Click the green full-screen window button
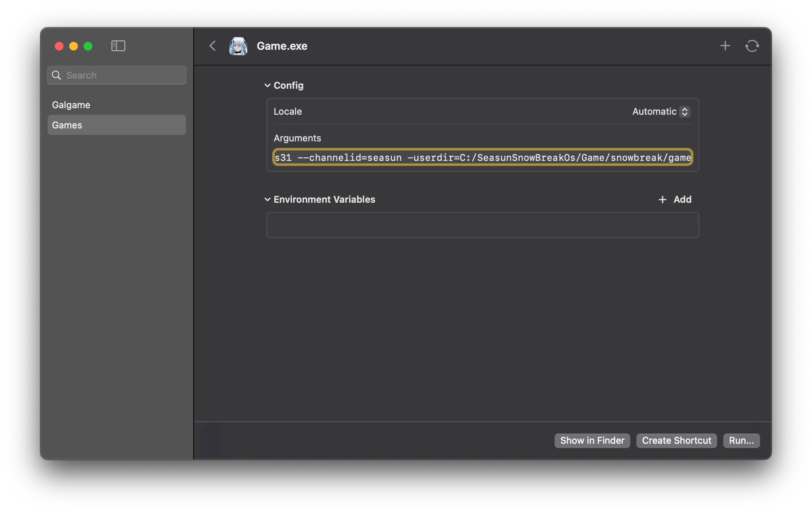Image resolution: width=812 pixels, height=513 pixels. pyautogui.click(x=88, y=46)
